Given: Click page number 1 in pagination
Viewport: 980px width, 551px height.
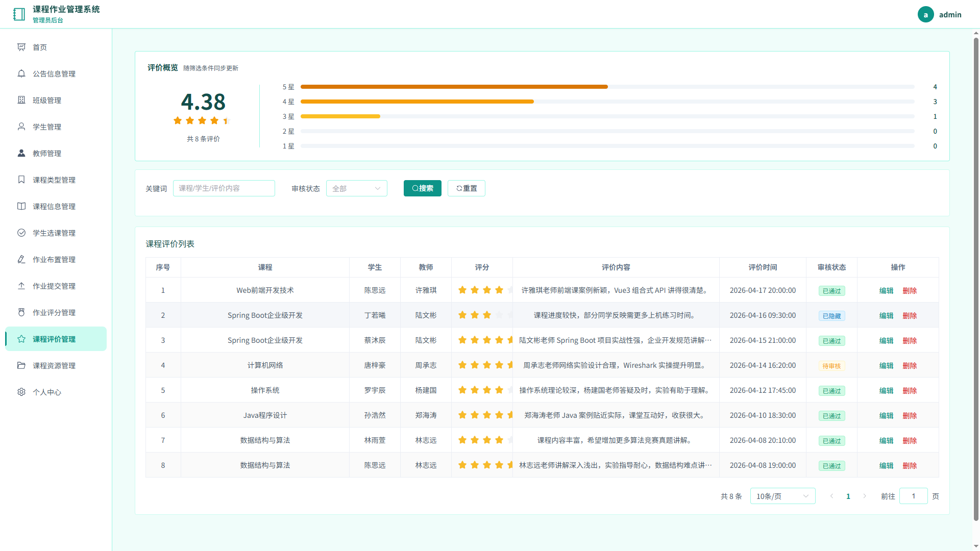Looking at the screenshot, I should point(848,496).
